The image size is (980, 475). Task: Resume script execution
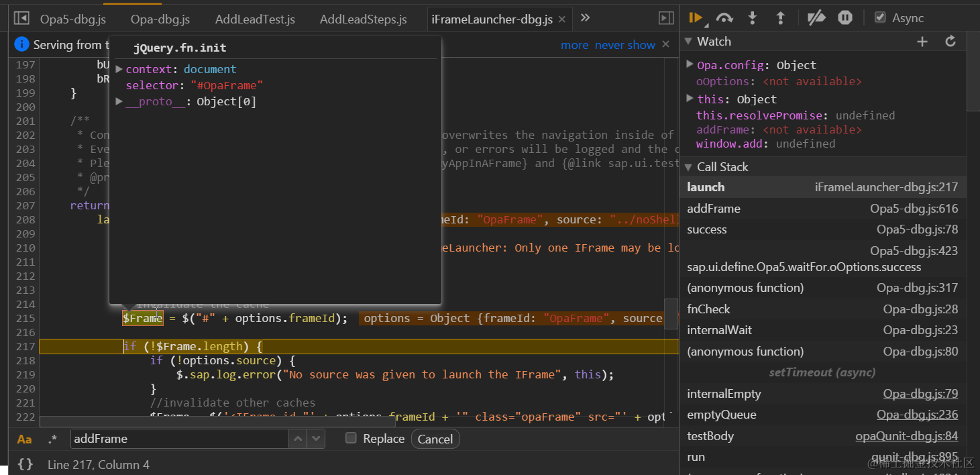pyautogui.click(x=696, y=18)
